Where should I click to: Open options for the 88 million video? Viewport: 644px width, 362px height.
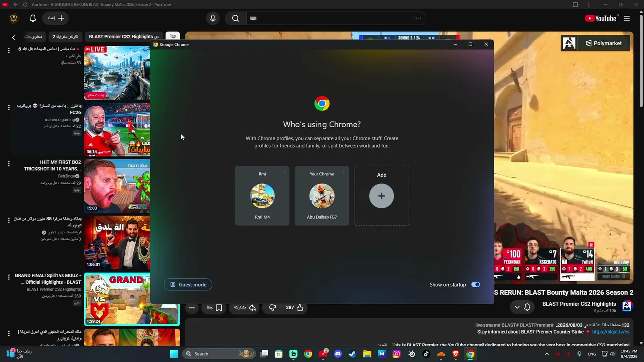coord(9,220)
